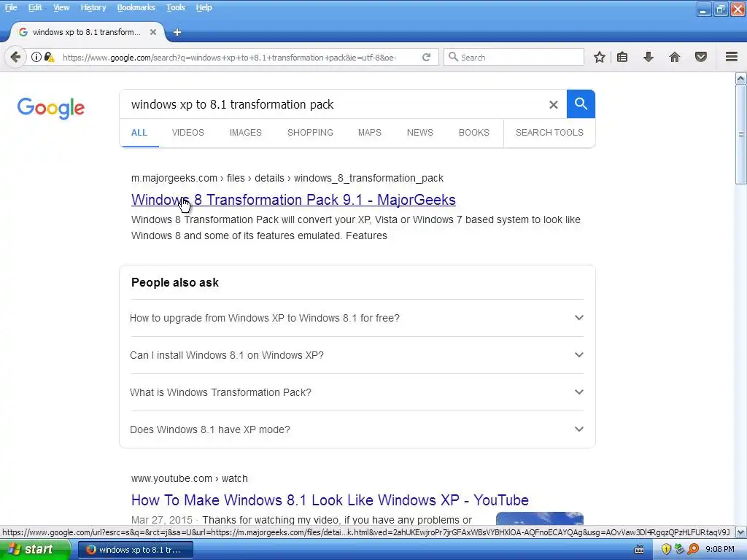Click the padlock warning icon in address bar

(x=49, y=57)
